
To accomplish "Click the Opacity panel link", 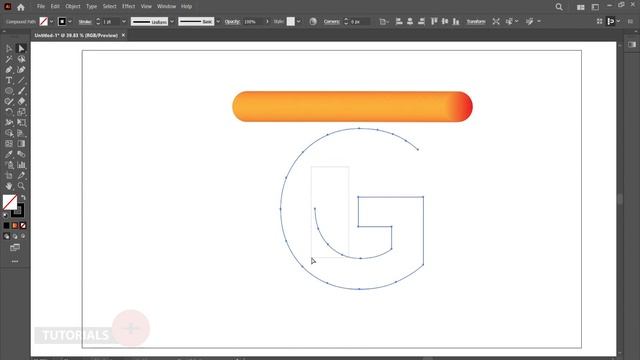I will coord(232,22).
